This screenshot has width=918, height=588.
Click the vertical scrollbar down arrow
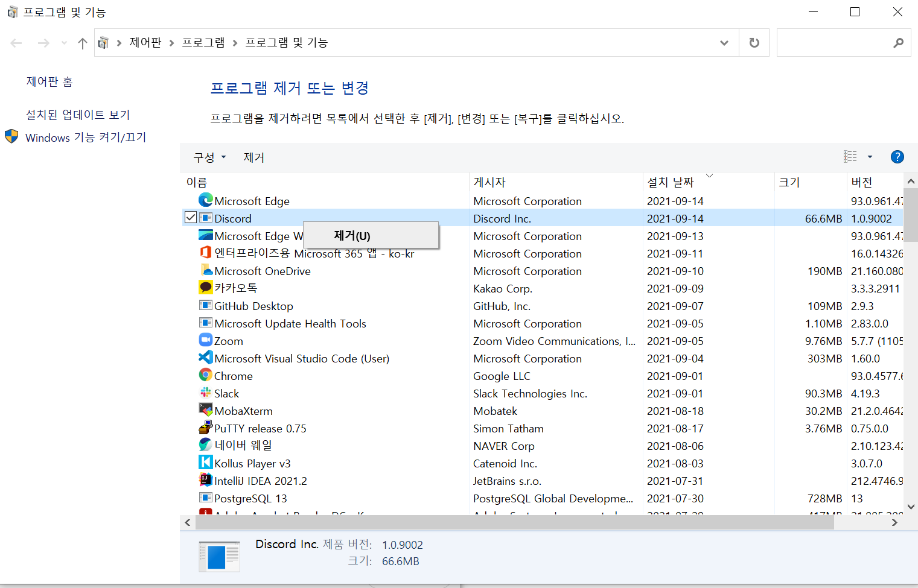(x=911, y=507)
